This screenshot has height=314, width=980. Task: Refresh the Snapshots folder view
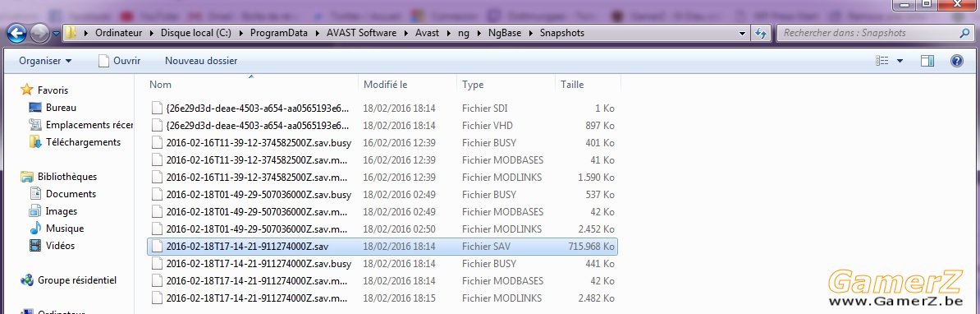(761, 33)
